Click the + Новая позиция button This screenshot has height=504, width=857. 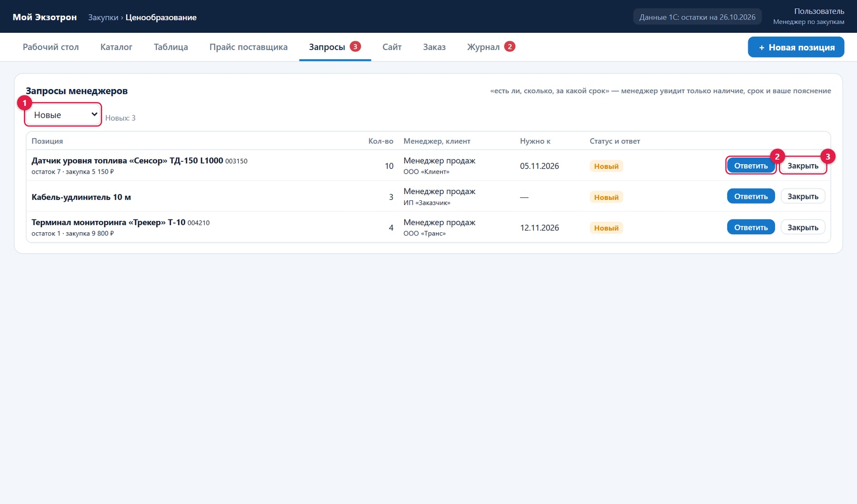pos(796,47)
